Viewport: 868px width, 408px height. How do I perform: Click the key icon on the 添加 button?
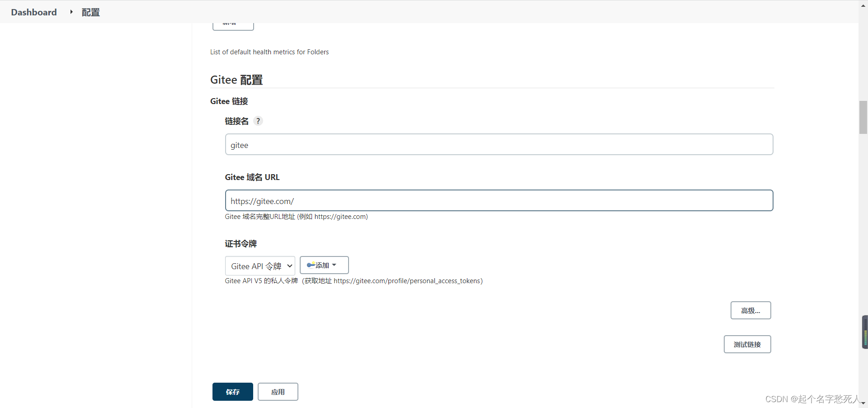(311, 265)
